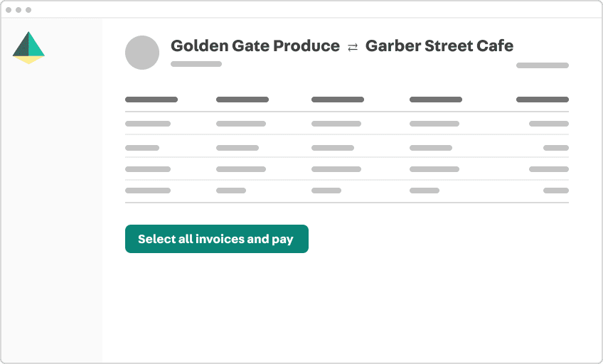Screen dimensions: 603x364
Task: Select the third invoice row in the table
Action: point(347,169)
